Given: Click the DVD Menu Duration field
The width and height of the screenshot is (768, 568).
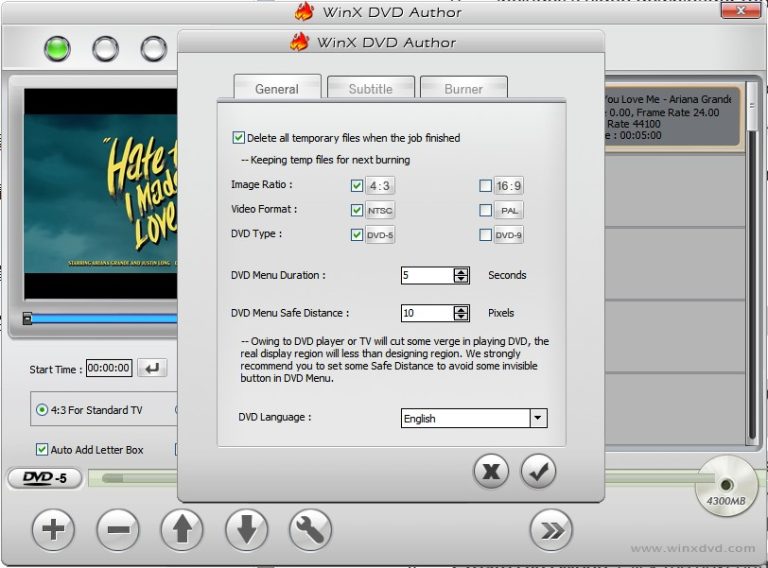Looking at the screenshot, I should 428,275.
